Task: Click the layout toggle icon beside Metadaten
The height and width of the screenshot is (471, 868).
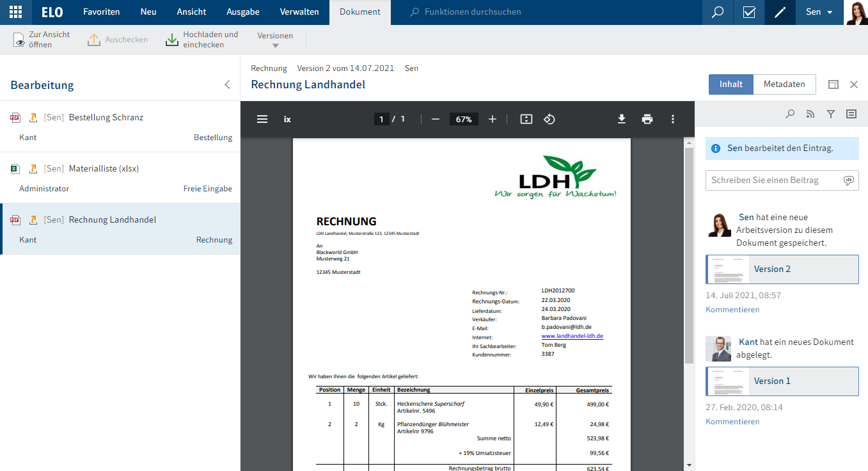Action: pyautogui.click(x=833, y=84)
